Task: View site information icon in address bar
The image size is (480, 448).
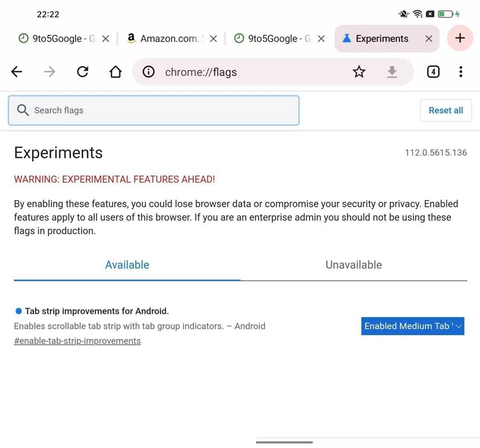Action: [148, 72]
